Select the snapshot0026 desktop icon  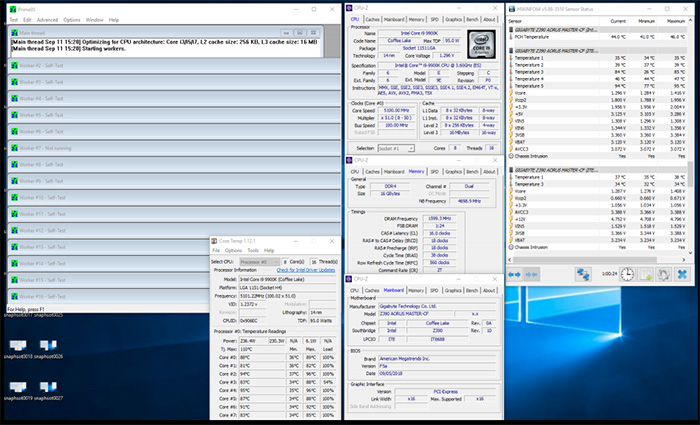click(x=48, y=349)
